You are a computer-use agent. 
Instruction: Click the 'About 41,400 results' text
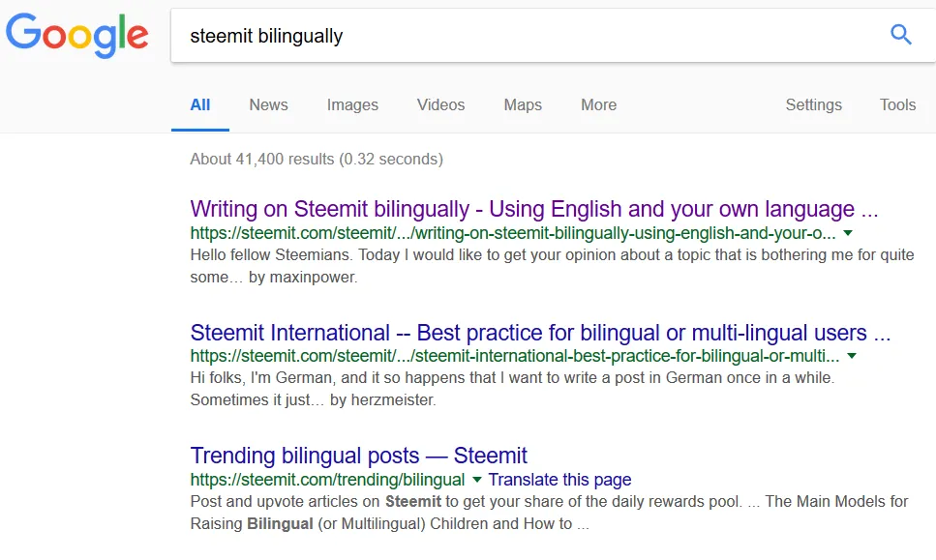point(317,160)
